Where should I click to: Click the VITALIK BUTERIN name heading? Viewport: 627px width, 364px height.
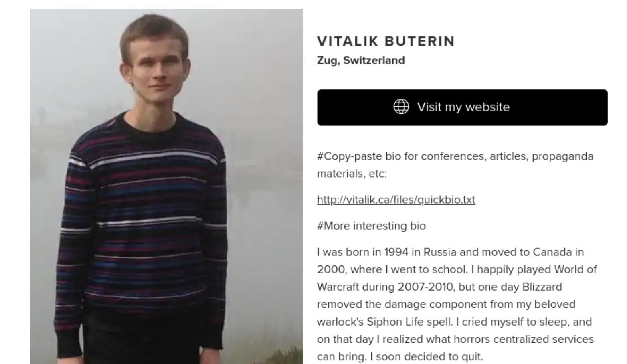coord(386,41)
